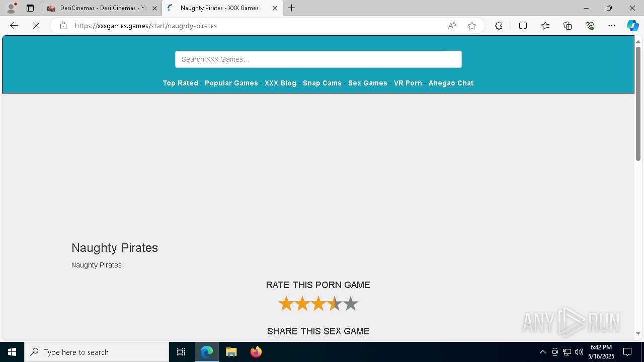Focus the Search XXX Games field
644x362 pixels.
318,59
